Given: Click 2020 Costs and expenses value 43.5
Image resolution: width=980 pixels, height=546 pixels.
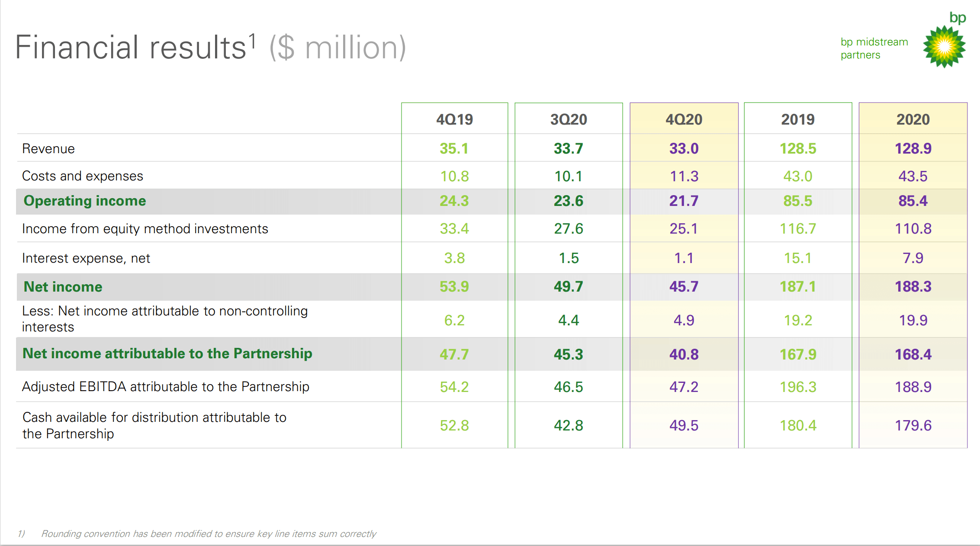Looking at the screenshot, I should pos(913,177).
